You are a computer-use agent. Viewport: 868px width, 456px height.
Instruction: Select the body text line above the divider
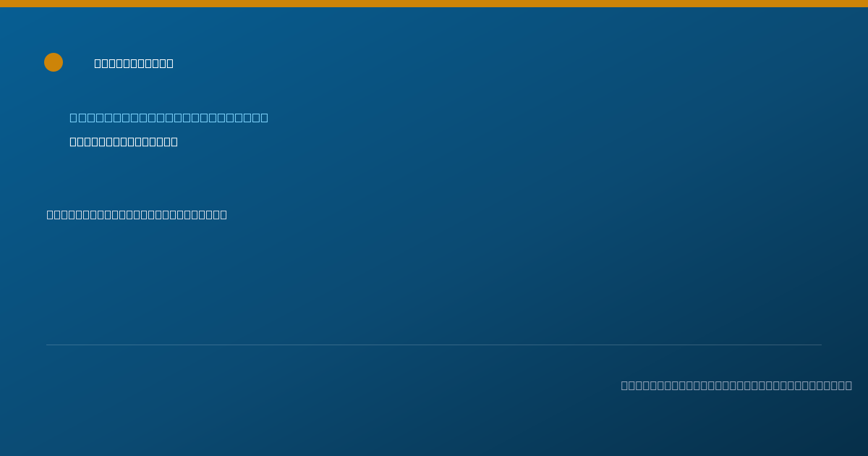[x=137, y=214]
